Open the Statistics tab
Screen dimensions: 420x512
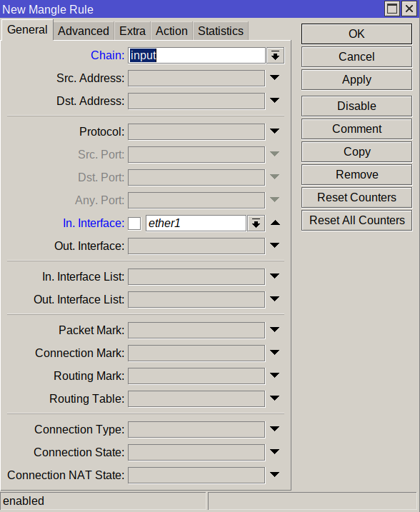(221, 31)
